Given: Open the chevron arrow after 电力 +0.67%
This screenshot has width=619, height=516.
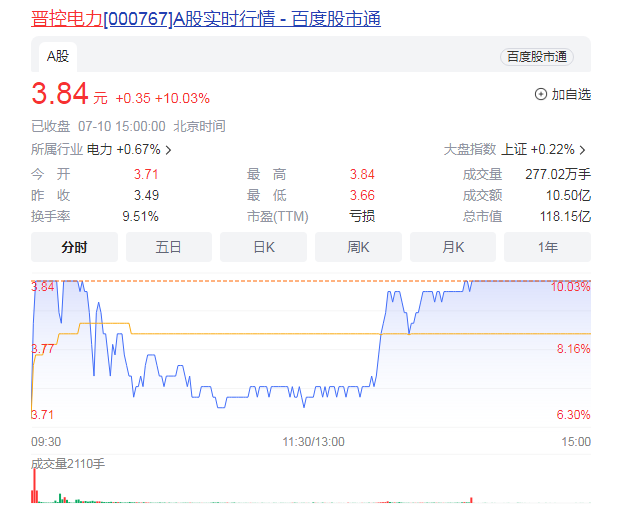Looking at the screenshot, I should click(x=168, y=150).
